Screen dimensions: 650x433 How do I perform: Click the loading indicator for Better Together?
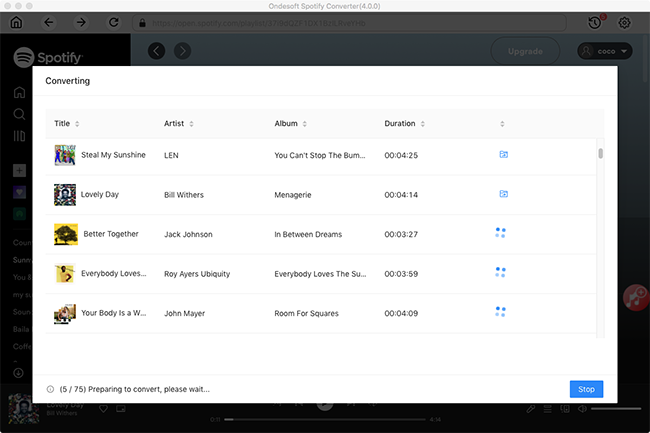[x=500, y=233]
